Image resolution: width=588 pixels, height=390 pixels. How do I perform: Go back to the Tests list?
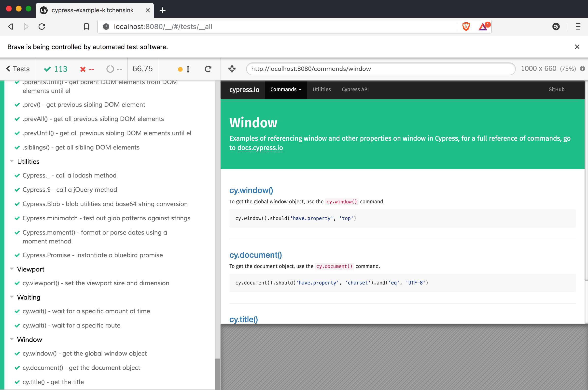pos(18,69)
